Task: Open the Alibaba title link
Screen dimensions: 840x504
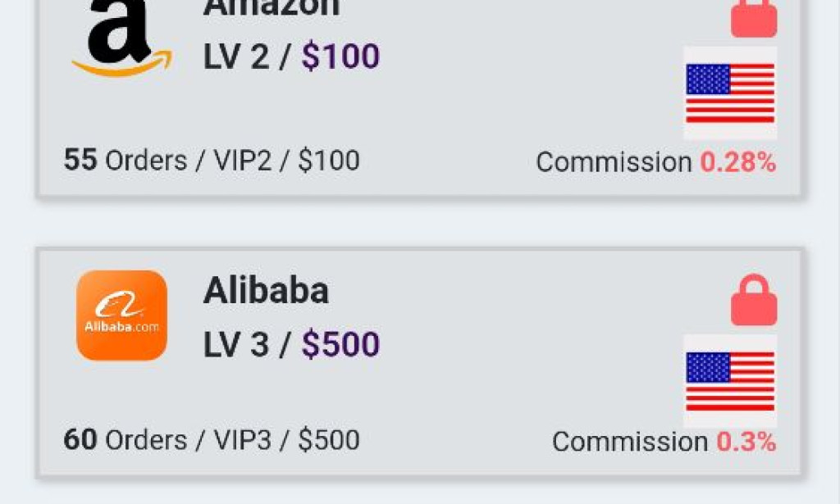Action: coord(266,291)
